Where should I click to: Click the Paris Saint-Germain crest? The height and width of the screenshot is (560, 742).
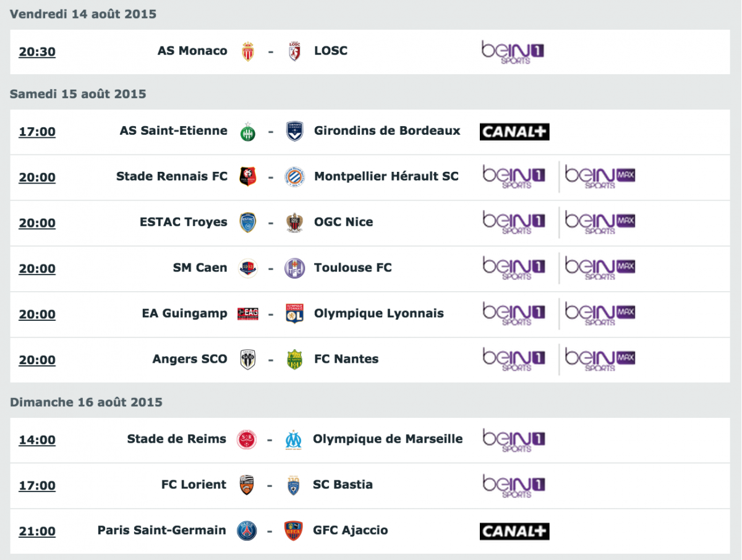coord(247,530)
